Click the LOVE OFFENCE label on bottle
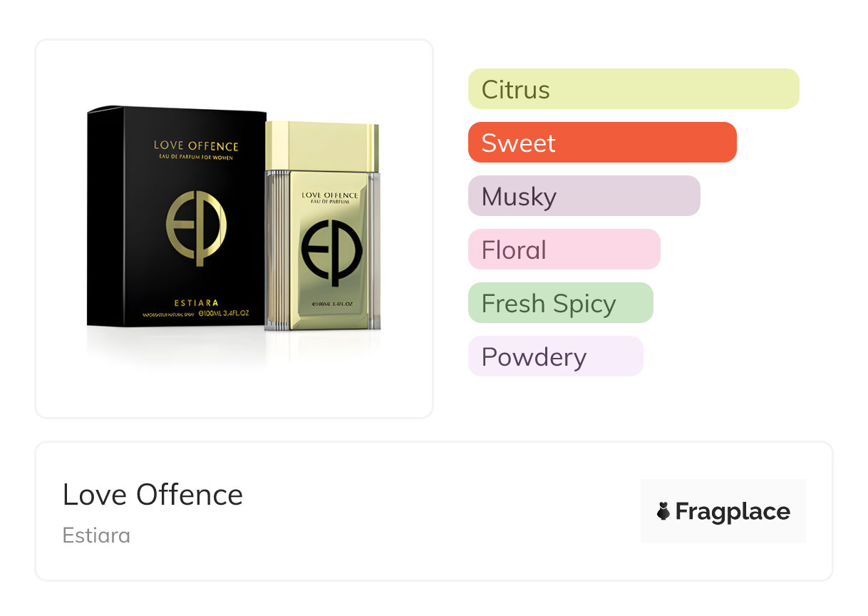Screen dimensions: 868x616 pos(330,194)
